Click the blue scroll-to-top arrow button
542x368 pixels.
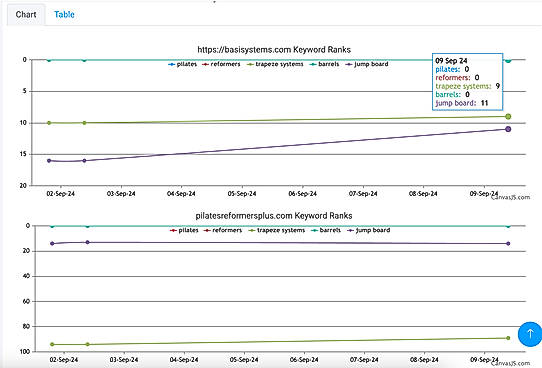pos(530,334)
